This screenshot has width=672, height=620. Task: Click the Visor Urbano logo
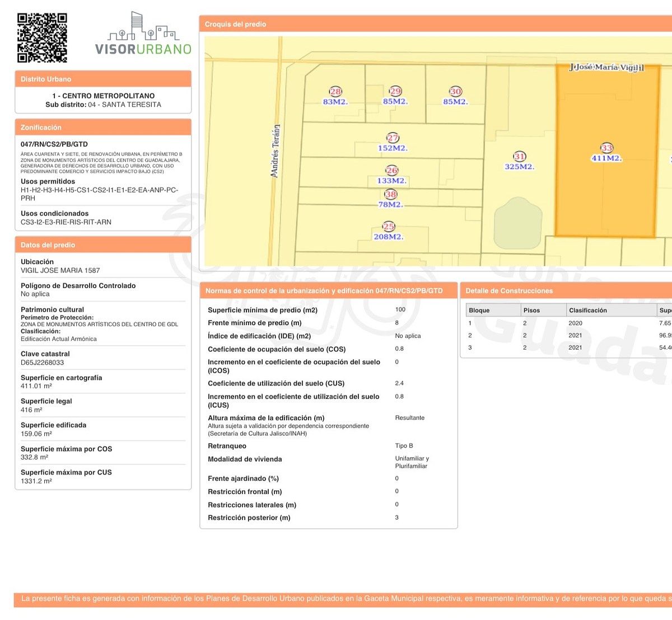(143, 34)
